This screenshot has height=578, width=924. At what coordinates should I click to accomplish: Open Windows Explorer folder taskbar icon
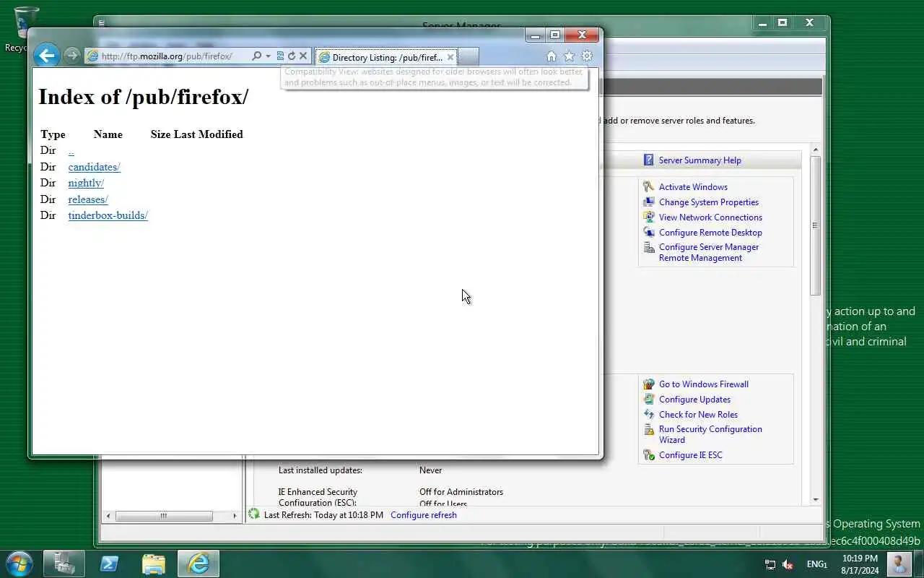point(154,564)
